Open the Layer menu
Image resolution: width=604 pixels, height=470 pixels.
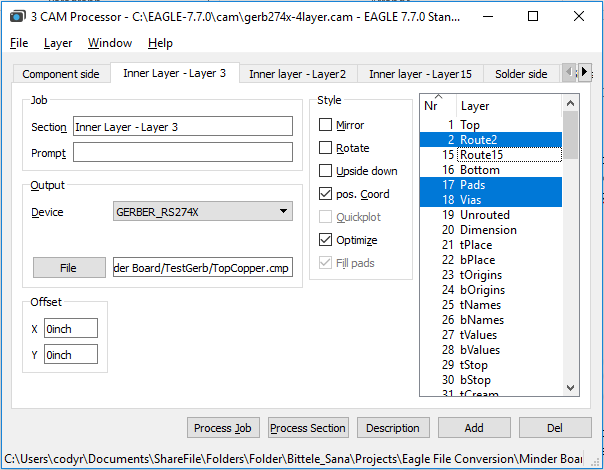(x=57, y=43)
